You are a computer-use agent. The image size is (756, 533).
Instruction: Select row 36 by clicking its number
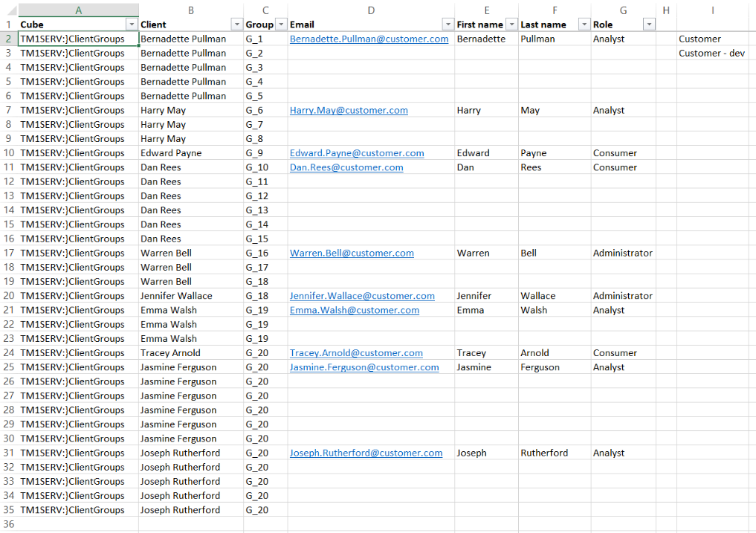pyautogui.click(x=8, y=524)
